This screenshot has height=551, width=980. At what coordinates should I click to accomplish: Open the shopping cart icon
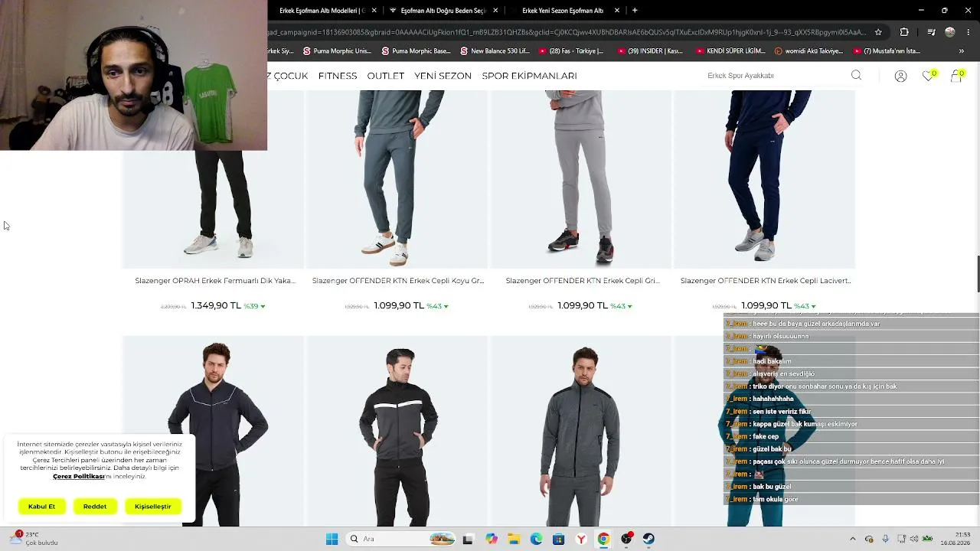(956, 75)
